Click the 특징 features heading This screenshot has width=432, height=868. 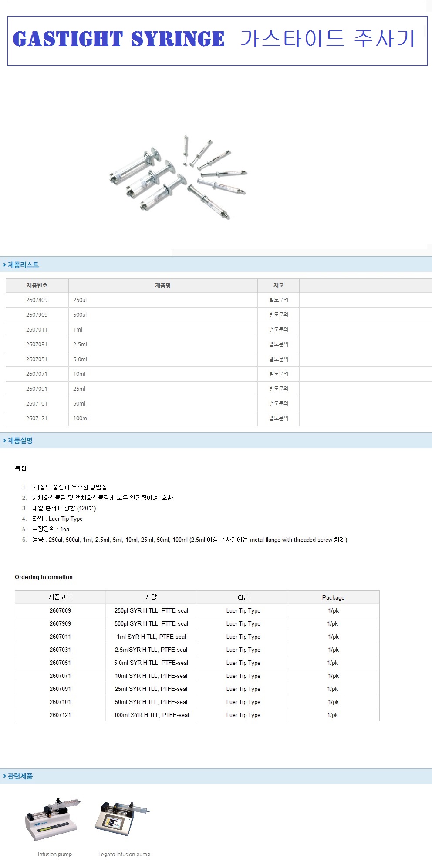(x=21, y=468)
